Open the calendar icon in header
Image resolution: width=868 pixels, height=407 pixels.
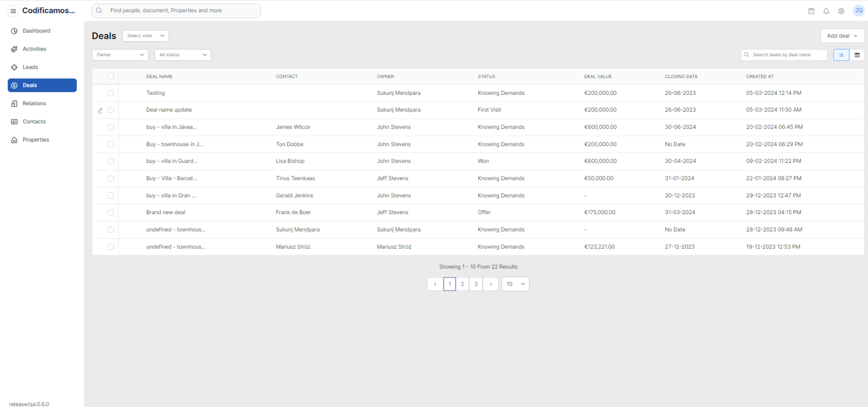(x=811, y=11)
